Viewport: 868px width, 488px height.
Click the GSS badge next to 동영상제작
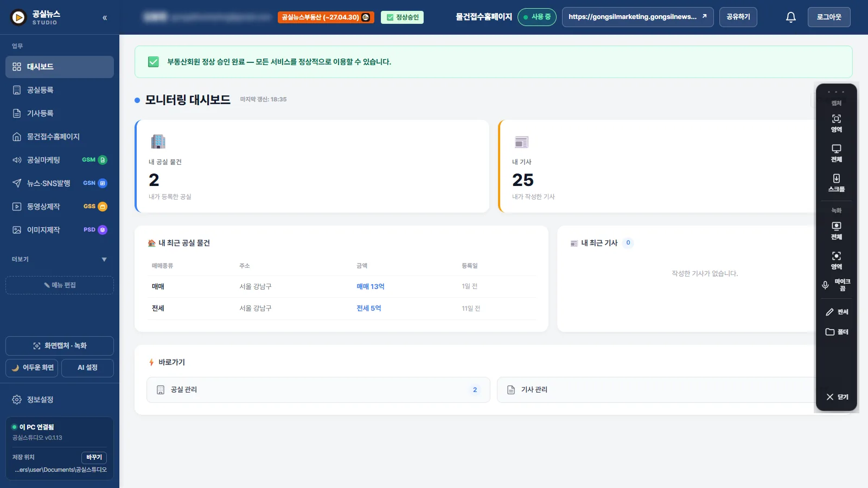click(95, 207)
